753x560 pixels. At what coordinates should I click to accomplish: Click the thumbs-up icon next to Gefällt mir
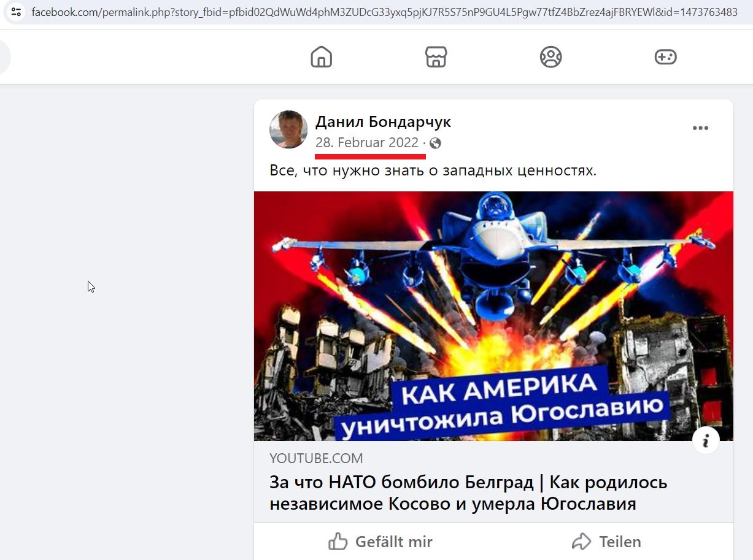point(338,542)
